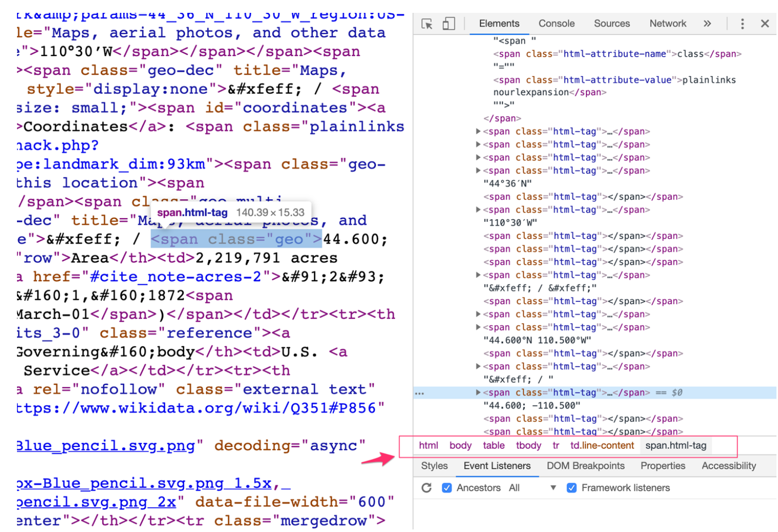Viewport: 778px width, 532px height.
Task: Uncheck the Ancestors checkbox
Action: 447,488
